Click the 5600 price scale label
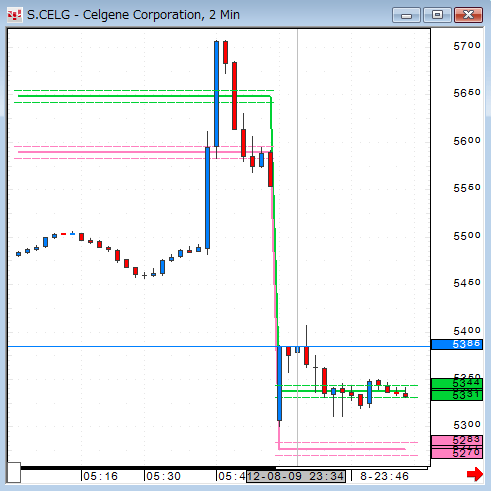This screenshot has height=491, width=491. [467, 141]
